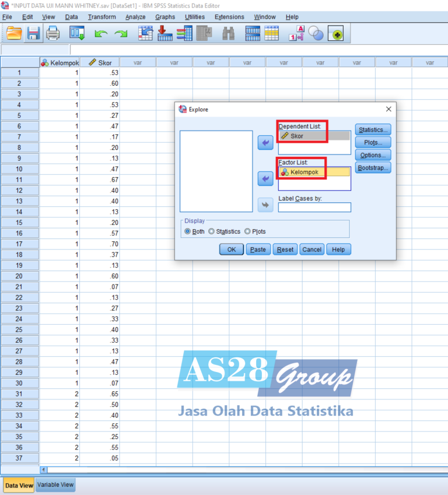Open the Statistics... options dialog
The height and width of the screenshot is (495, 448).
[373, 129]
